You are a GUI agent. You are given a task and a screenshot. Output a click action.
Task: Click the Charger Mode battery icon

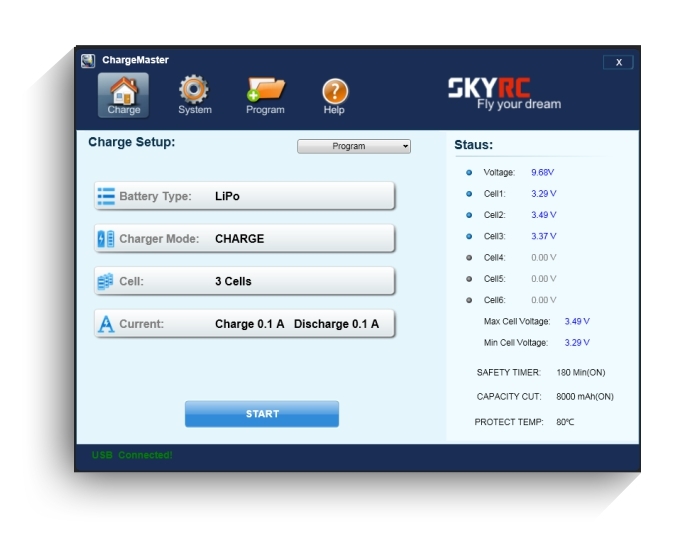click(106, 239)
